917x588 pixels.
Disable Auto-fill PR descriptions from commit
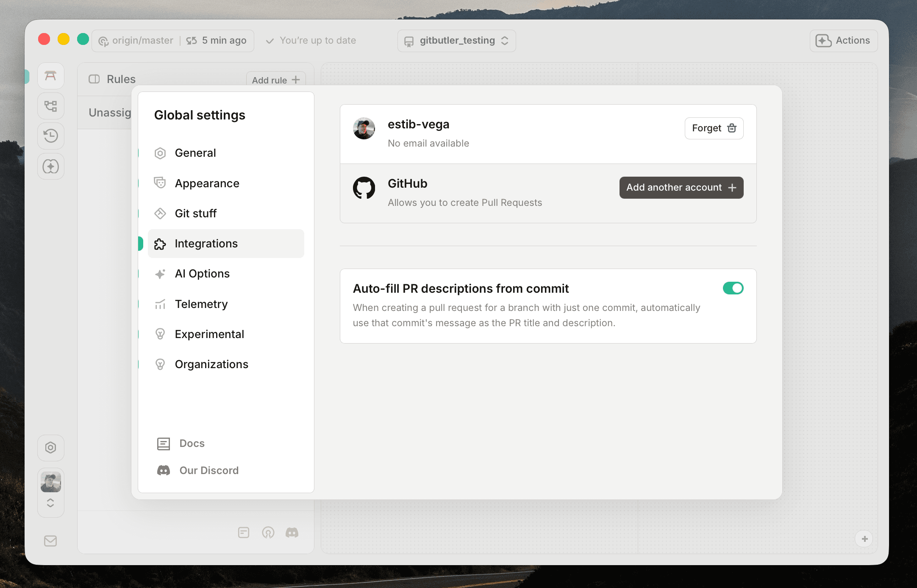point(733,288)
